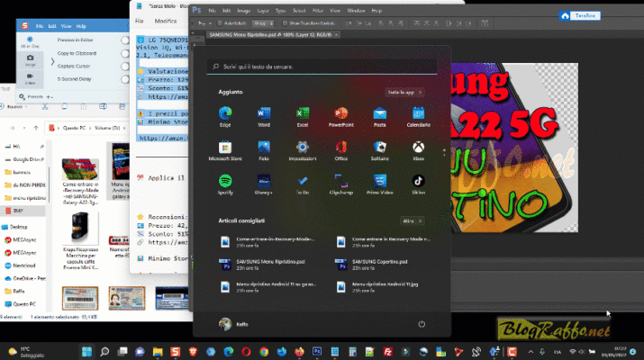Viewport: 644px width, 360px height.
Task: Open Firefox from the taskbar
Action: tap(299, 351)
